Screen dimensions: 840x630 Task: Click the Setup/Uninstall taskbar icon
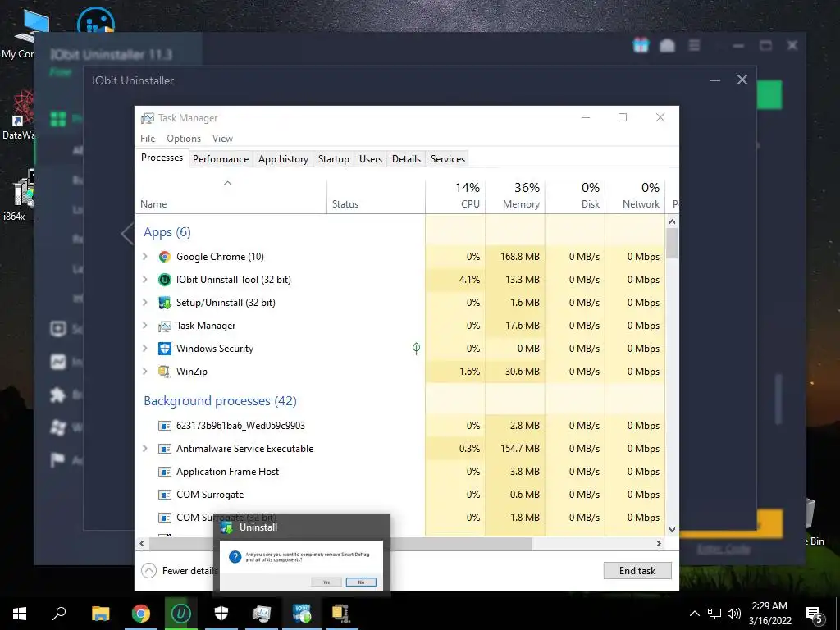[302, 614]
